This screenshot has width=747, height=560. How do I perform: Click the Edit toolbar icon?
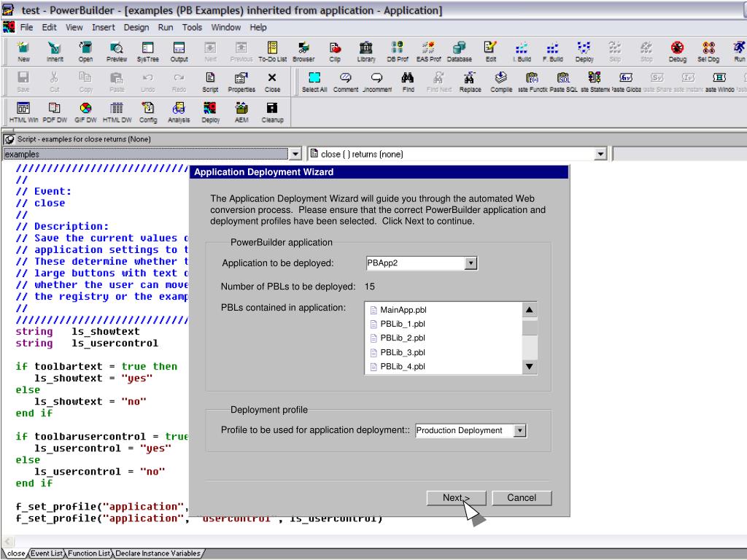coord(491,52)
